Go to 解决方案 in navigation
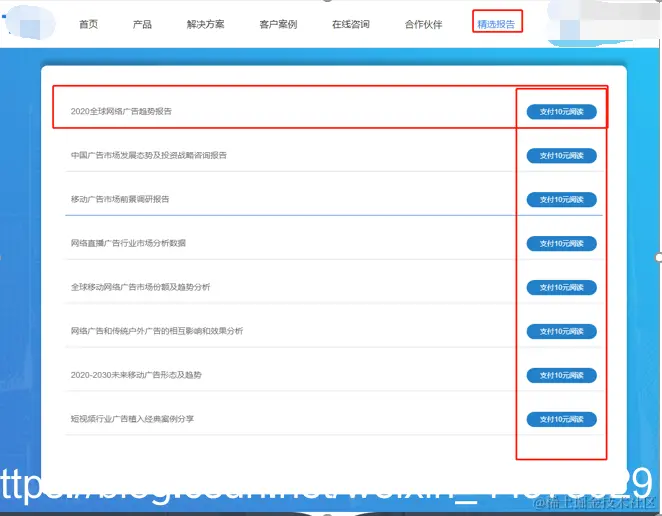Viewport: 662px width, 516px height. click(x=206, y=24)
